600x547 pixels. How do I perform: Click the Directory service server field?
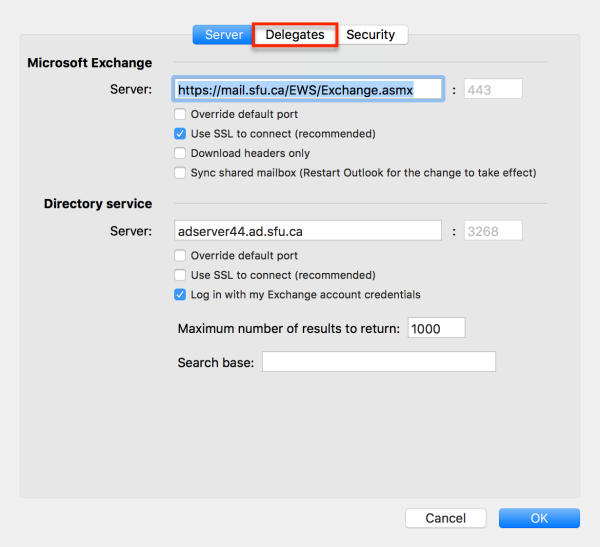click(x=308, y=231)
